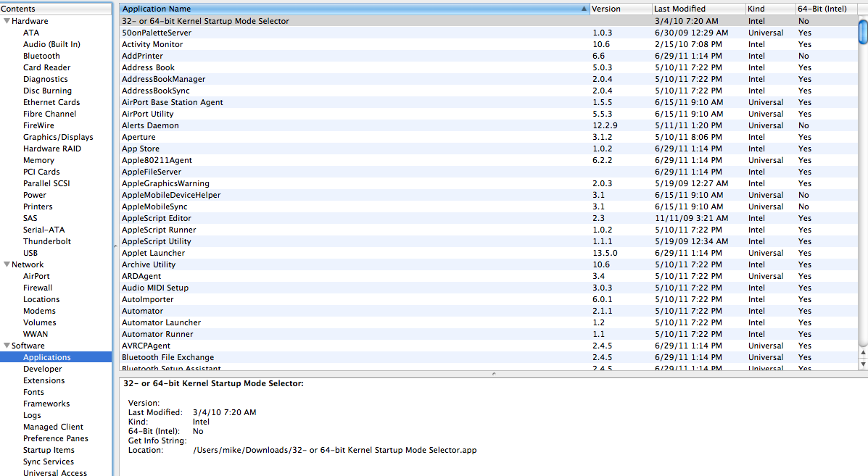Sort by 64-Bit (Intel) column header
The width and height of the screenshot is (868, 476).
tap(826, 9)
